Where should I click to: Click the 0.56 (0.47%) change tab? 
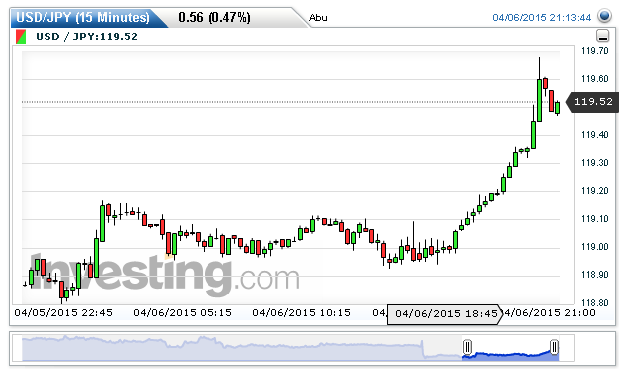pyautogui.click(x=214, y=18)
